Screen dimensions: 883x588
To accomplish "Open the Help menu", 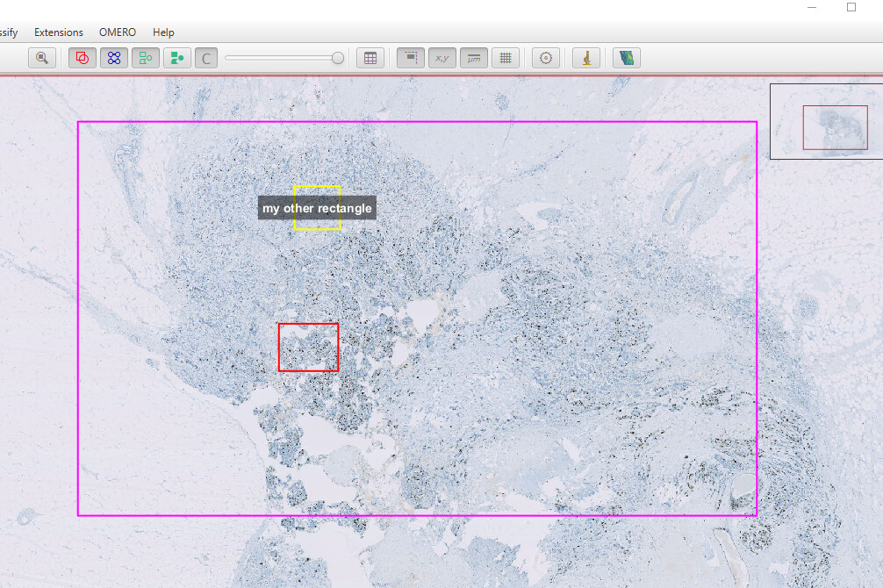I will (x=163, y=32).
